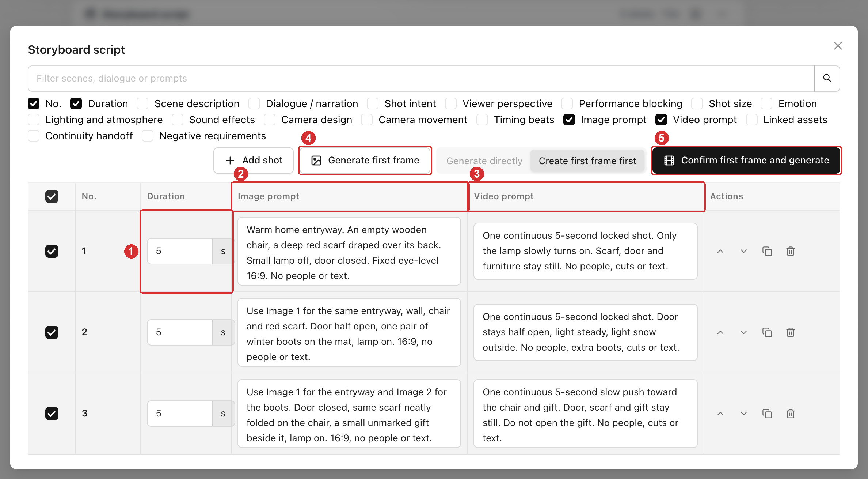Delete shot 1 with trash icon
This screenshot has height=479, width=868.
click(791, 251)
